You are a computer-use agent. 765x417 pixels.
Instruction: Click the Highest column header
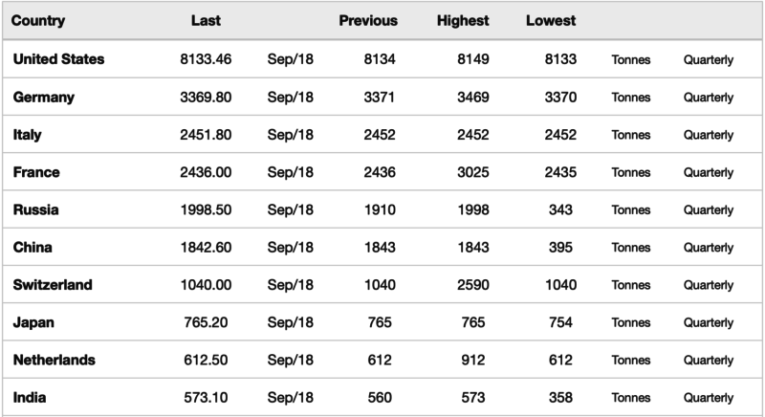coord(463,21)
